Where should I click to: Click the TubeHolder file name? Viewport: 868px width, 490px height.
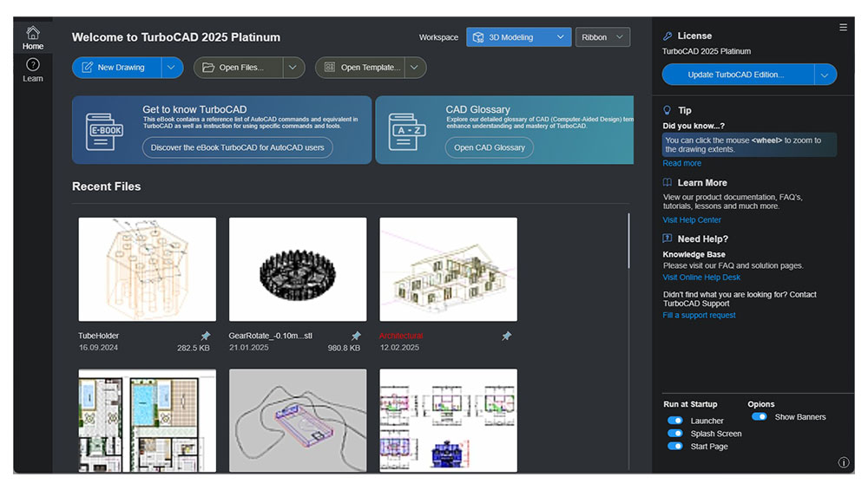(x=99, y=336)
